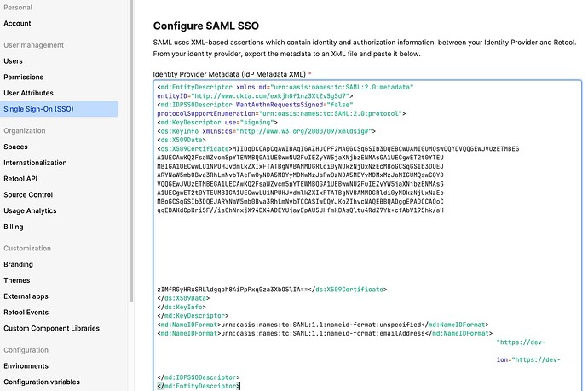Open Themes settings

coord(16,280)
